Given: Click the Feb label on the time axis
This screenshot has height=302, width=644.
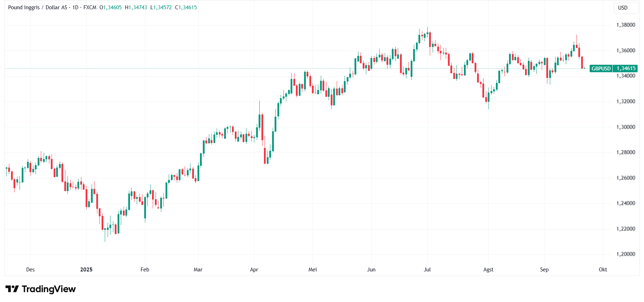Looking at the screenshot, I should click(145, 270).
